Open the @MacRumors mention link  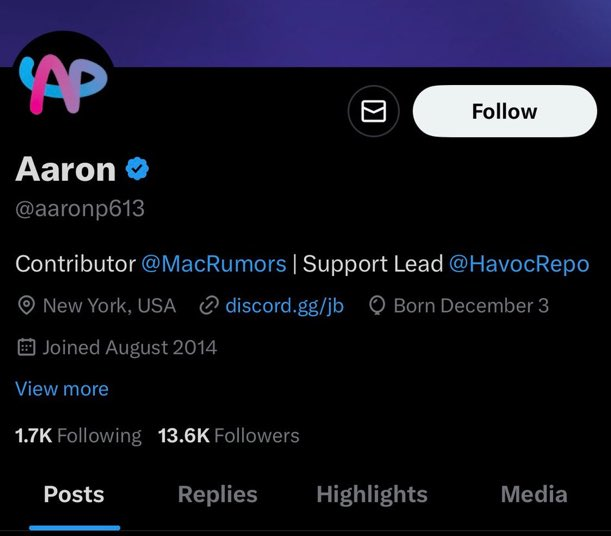click(x=214, y=264)
